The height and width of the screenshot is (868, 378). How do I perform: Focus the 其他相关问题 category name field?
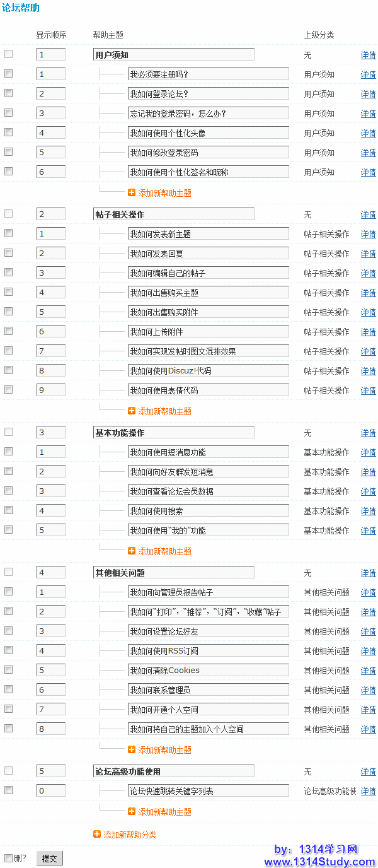(174, 573)
